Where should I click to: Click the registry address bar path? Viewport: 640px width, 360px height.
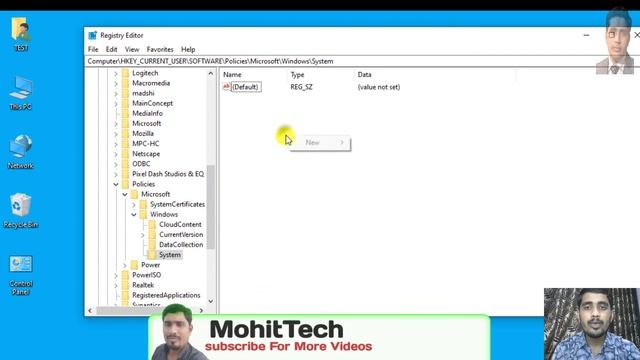(x=210, y=61)
